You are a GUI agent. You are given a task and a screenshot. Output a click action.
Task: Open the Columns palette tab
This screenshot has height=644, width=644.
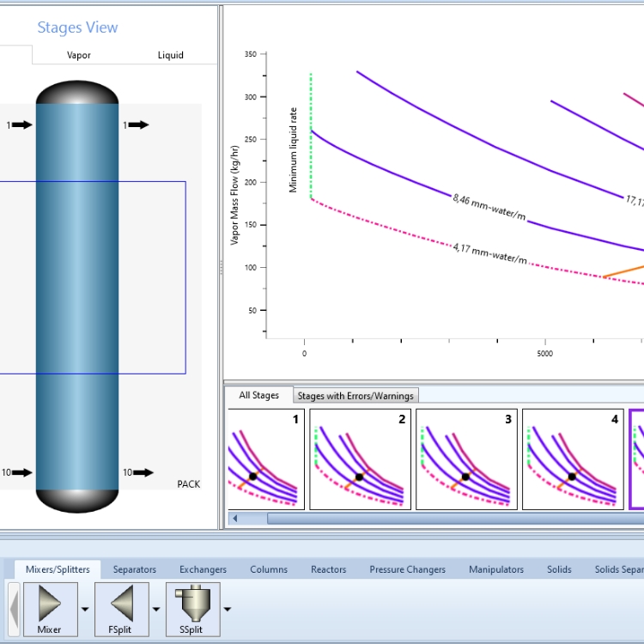click(269, 569)
